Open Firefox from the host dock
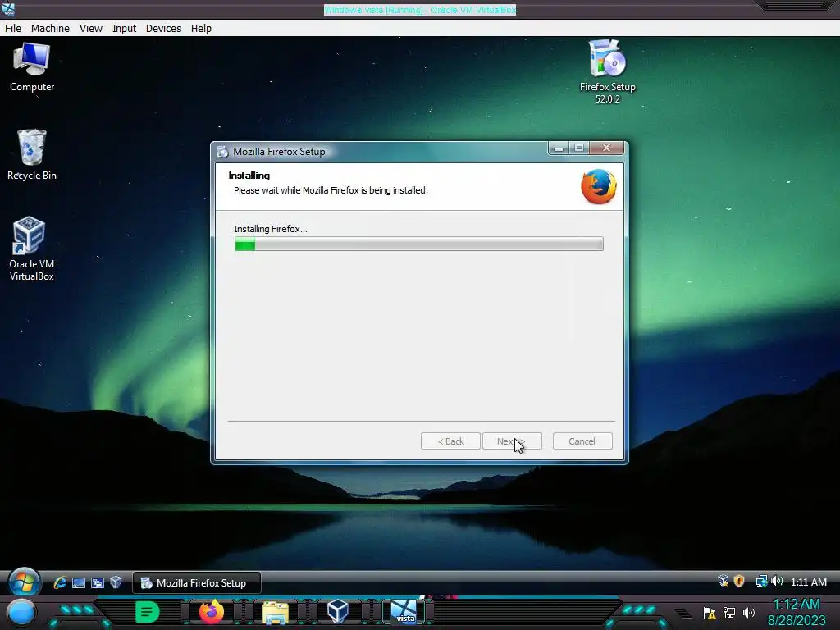This screenshot has height=630, width=840. (x=212, y=612)
